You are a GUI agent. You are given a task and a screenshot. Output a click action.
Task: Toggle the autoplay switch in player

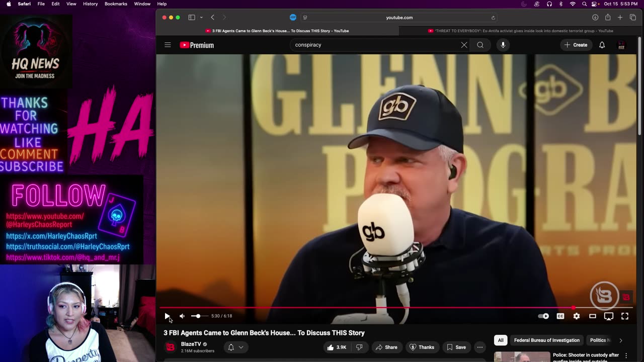click(x=543, y=316)
